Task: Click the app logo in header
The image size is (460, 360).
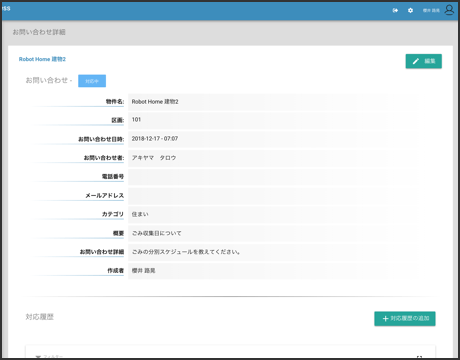Action: click(6, 8)
